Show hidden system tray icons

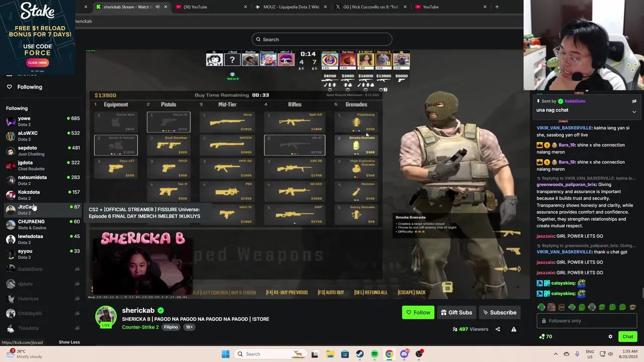click(x=555, y=354)
